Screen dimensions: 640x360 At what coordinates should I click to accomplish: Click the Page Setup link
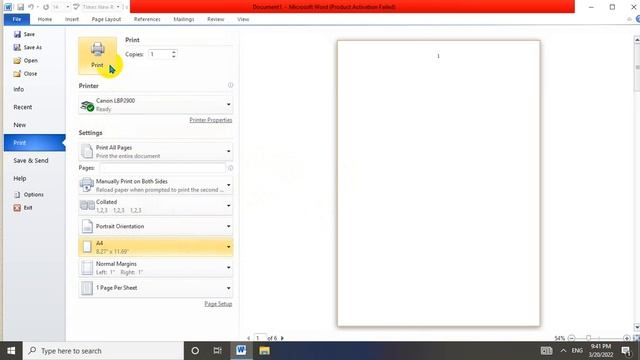pos(218,304)
